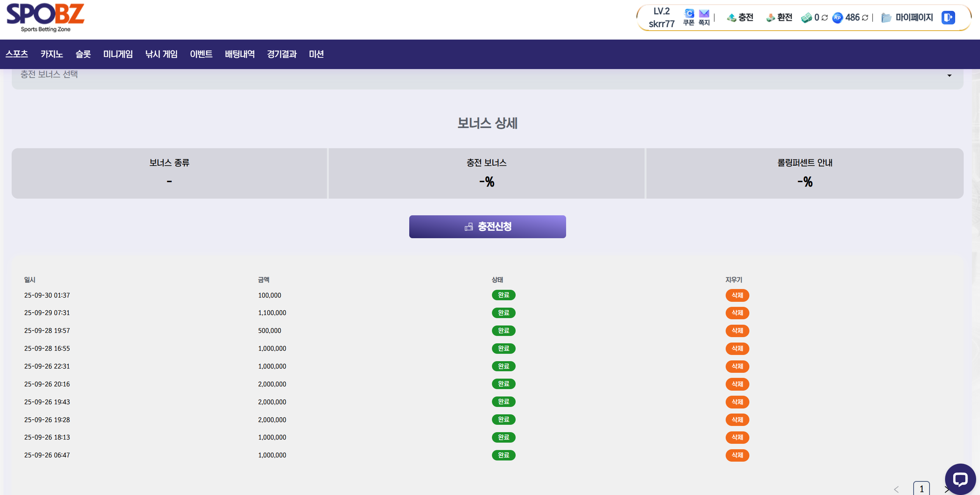This screenshot has height=495, width=980.
Task: Open the 배팅내역 menu item
Action: [240, 54]
